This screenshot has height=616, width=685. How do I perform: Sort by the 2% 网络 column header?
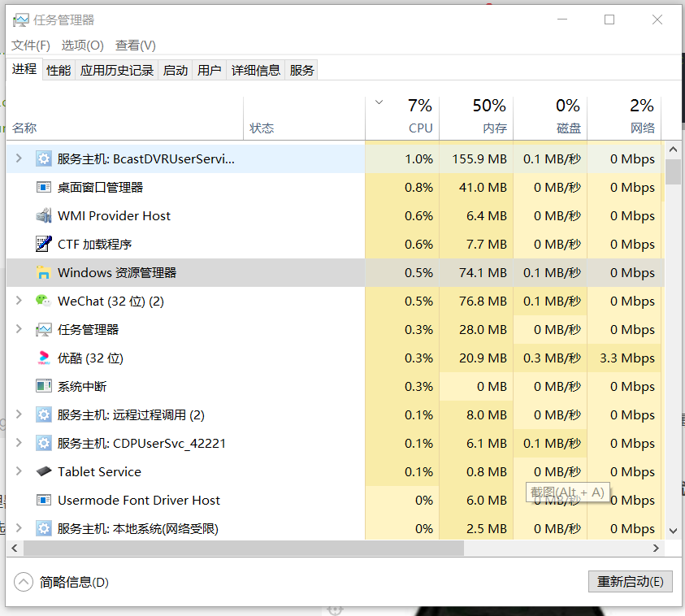[624, 119]
